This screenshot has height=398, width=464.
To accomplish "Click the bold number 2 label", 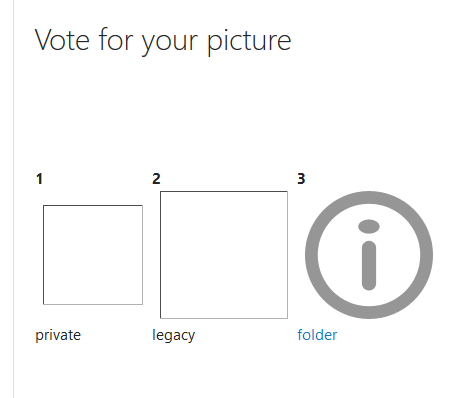I will 156,179.
